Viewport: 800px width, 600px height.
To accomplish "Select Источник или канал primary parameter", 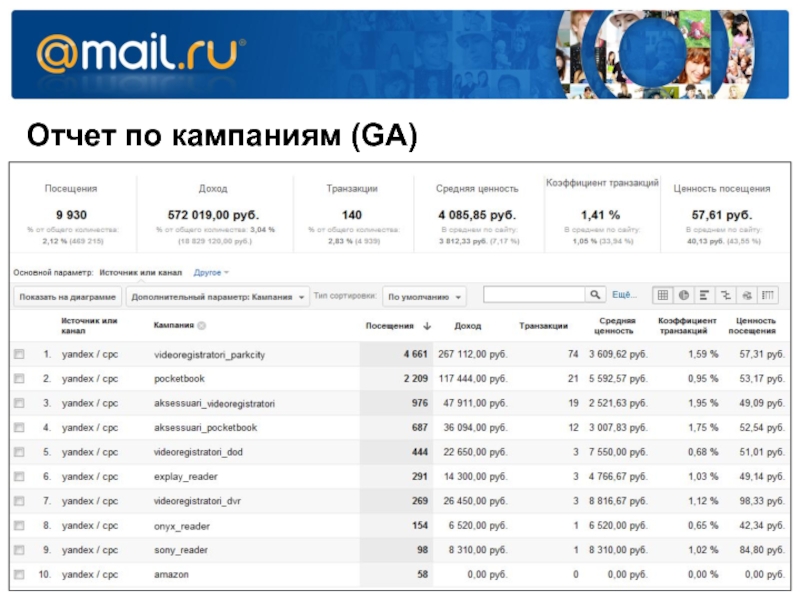I will (140, 272).
